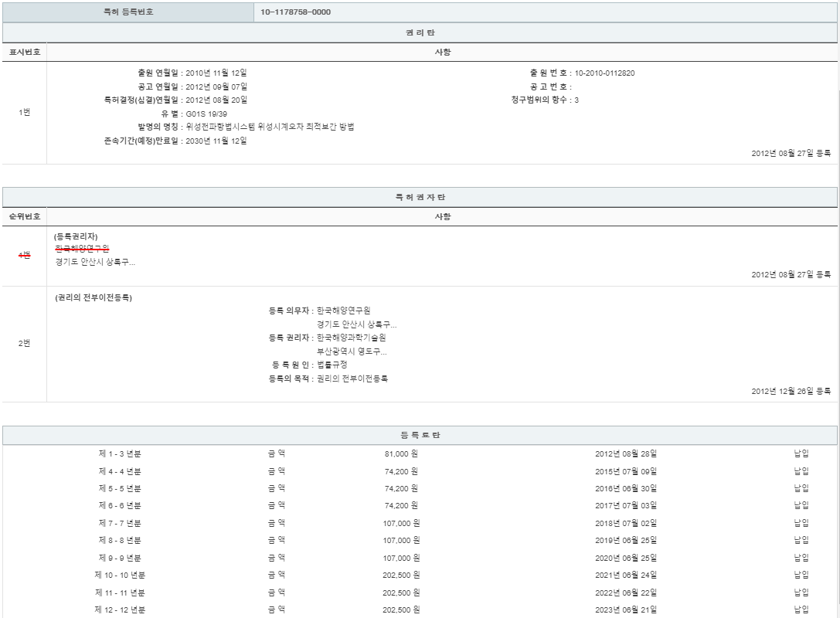Select the 제 7 - 7 년분 fee row
Viewport: 840px width, 618px height.
(x=120, y=523)
